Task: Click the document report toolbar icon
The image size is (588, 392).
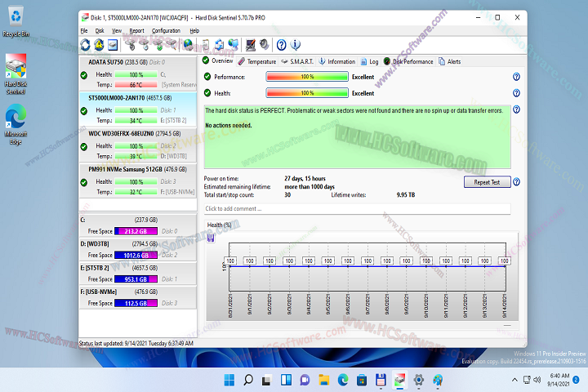Action: 205,45
